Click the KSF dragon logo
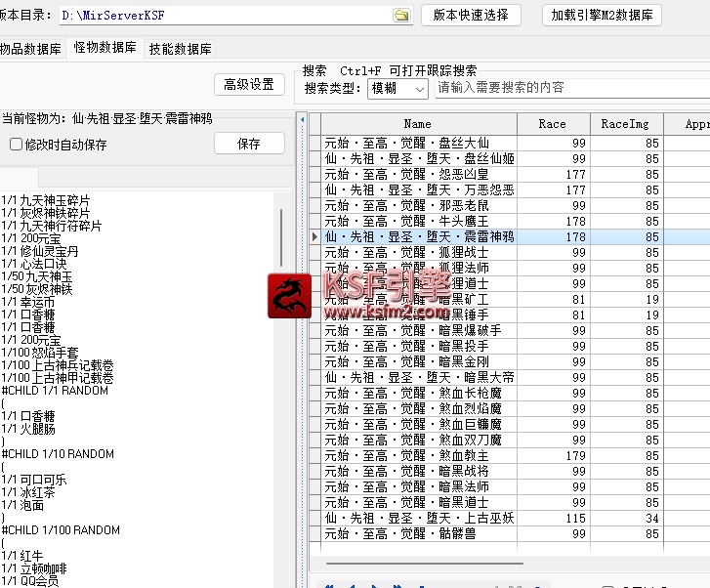710x588 pixels. tap(289, 293)
